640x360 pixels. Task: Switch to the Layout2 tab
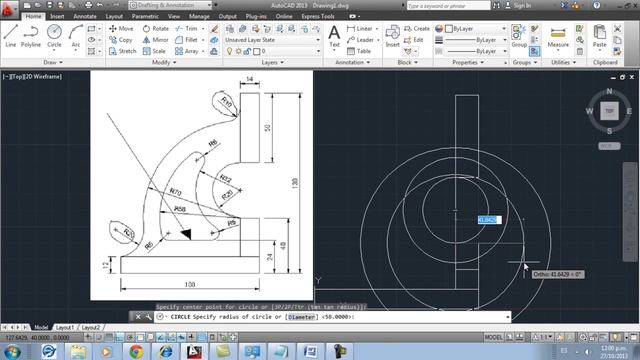[x=91, y=327]
